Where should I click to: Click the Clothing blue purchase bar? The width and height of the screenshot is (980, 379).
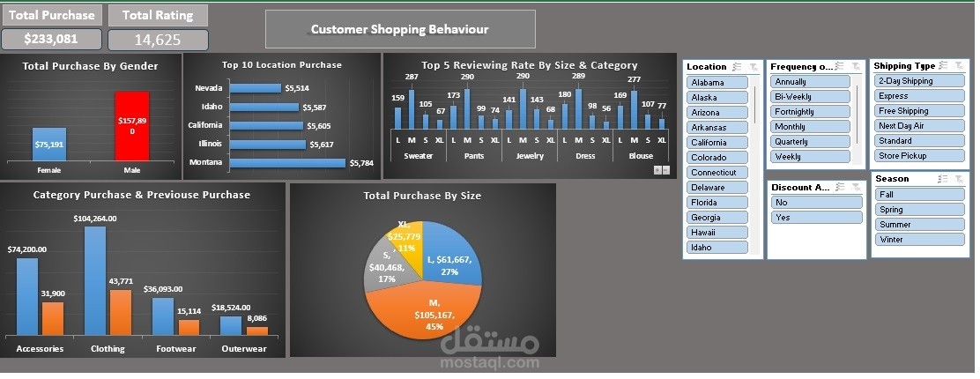96,281
